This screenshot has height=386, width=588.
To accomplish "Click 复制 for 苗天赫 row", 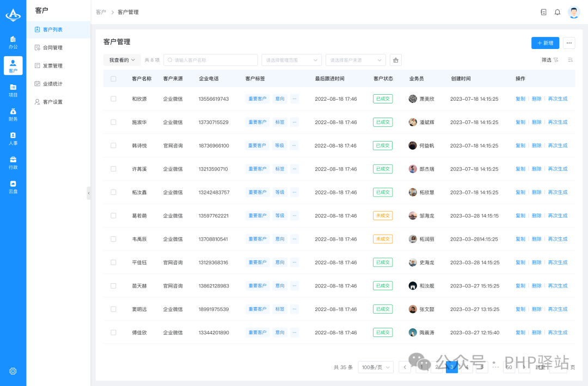I will pyautogui.click(x=520, y=285).
